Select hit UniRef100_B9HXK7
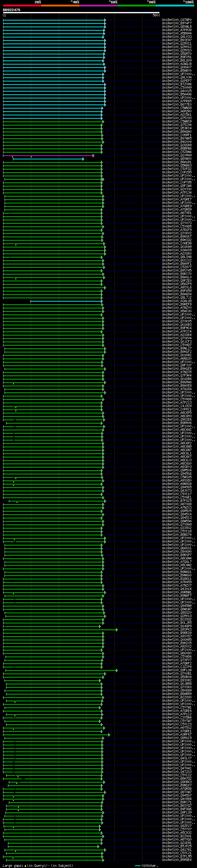197x868 pixels. (177, 236)
